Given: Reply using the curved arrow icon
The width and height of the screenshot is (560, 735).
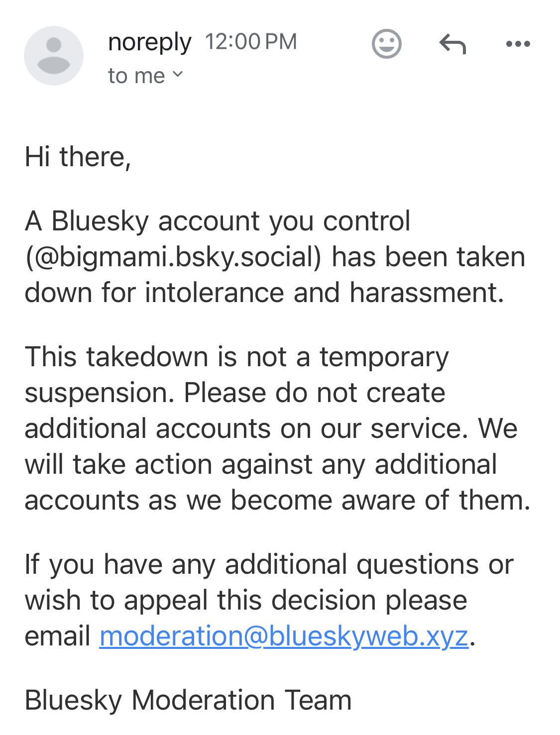Looking at the screenshot, I should coord(452,44).
